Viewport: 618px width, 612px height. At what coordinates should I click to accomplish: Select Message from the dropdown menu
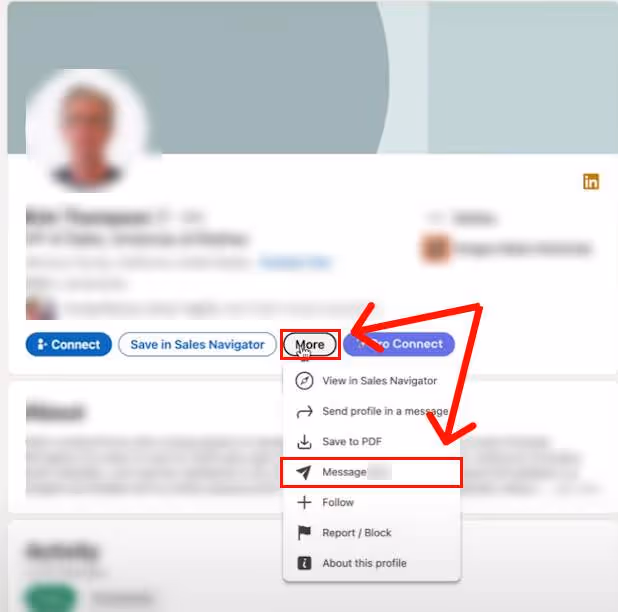pyautogui.click(x=371, y=472)
